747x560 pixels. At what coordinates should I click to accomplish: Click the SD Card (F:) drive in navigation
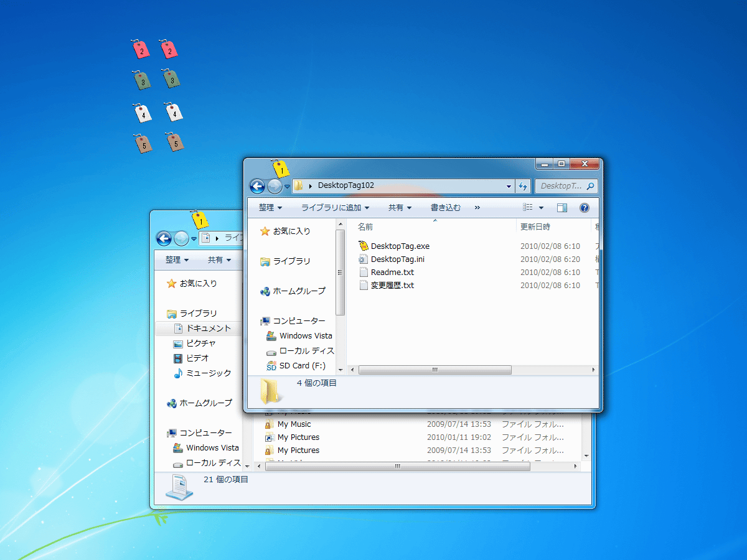pyautogui.click(x=296, y=365)
